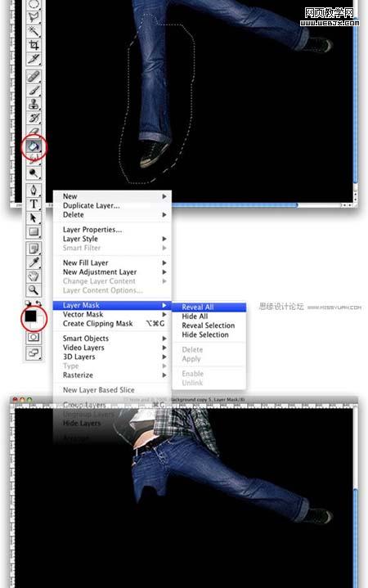Select the Rectangle shape tool
Viewport: 368px width, 588px height.
coord(34,231)
